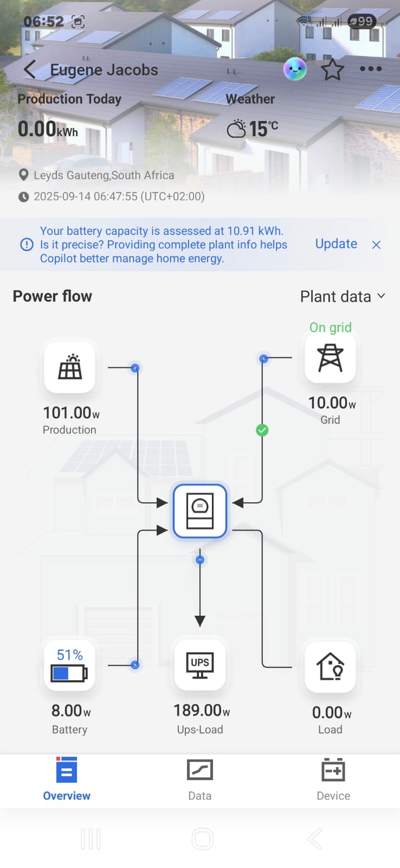The image size is (400, 868).
Task: Open the colorful Copilot assistant icon
Action: 295,69
